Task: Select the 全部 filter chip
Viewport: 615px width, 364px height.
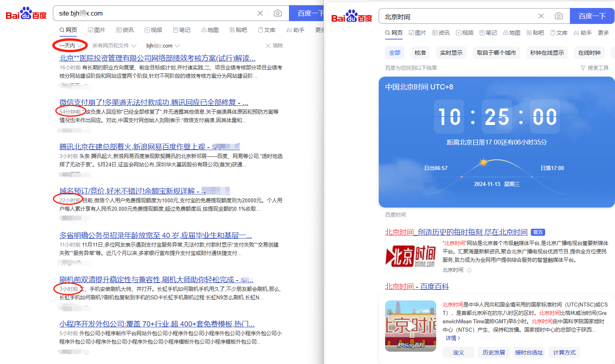Action: tap(395, 53)
